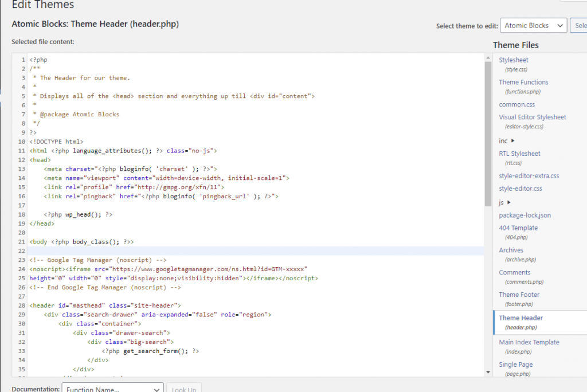This screenshot has width=587, height=392.
Task: Select style-editor.css in Theme Files
Action: point(520,189)
